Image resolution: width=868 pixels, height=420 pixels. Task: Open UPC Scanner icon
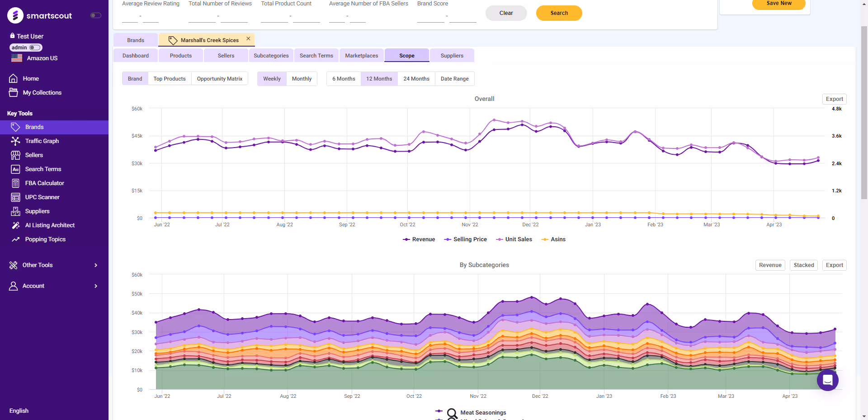[x=15, y=197]
